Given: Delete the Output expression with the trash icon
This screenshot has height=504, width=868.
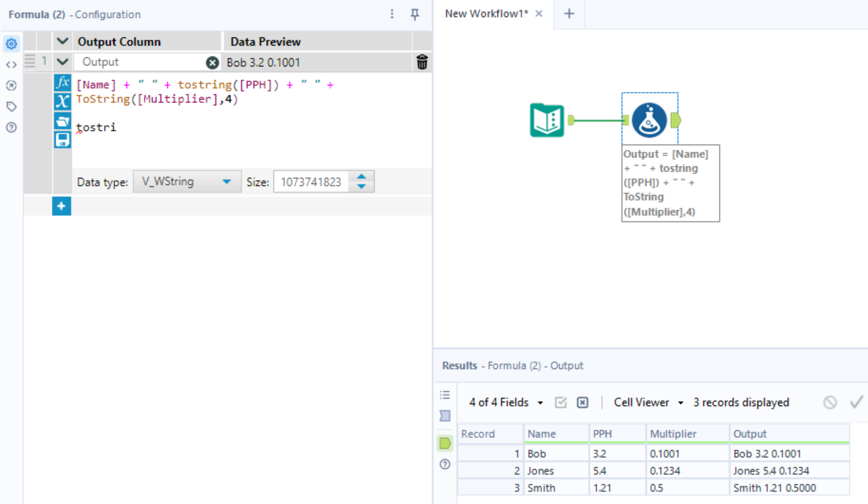Looking at the screenshot, I should (421, 62).
